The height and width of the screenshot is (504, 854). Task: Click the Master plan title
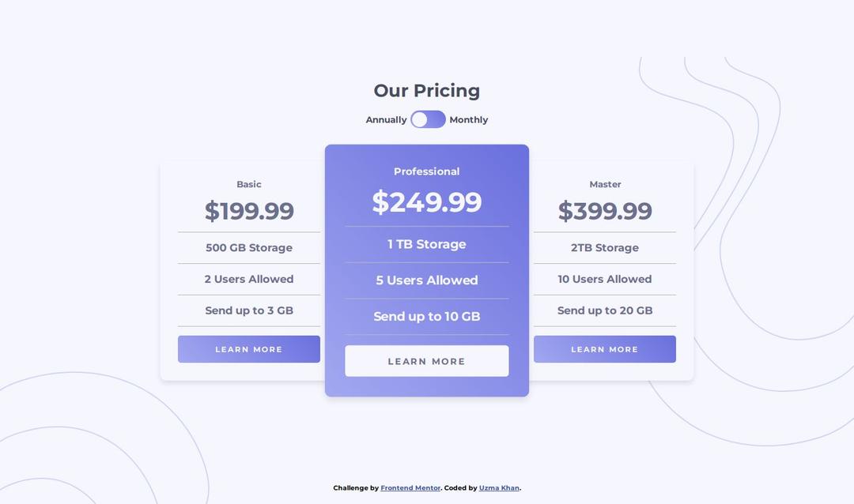(605, 184)
